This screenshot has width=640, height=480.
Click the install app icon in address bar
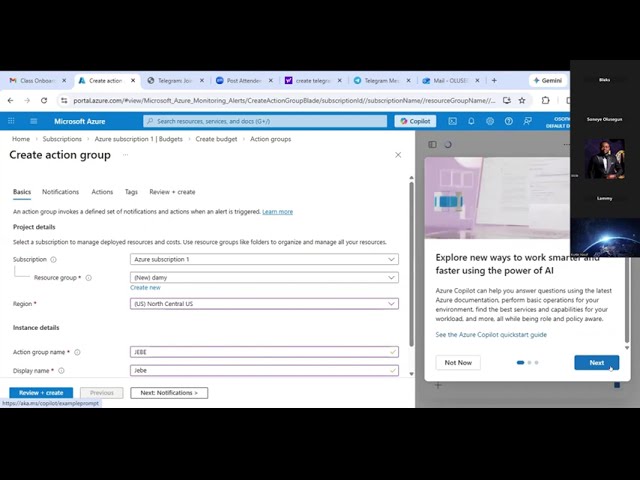[x=507, y=100]
